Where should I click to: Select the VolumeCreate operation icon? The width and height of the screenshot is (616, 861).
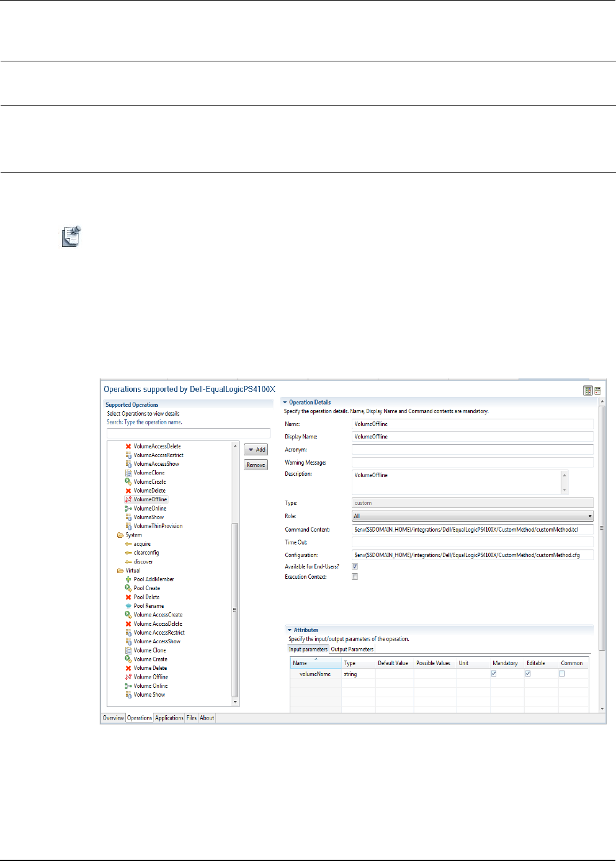128,481
